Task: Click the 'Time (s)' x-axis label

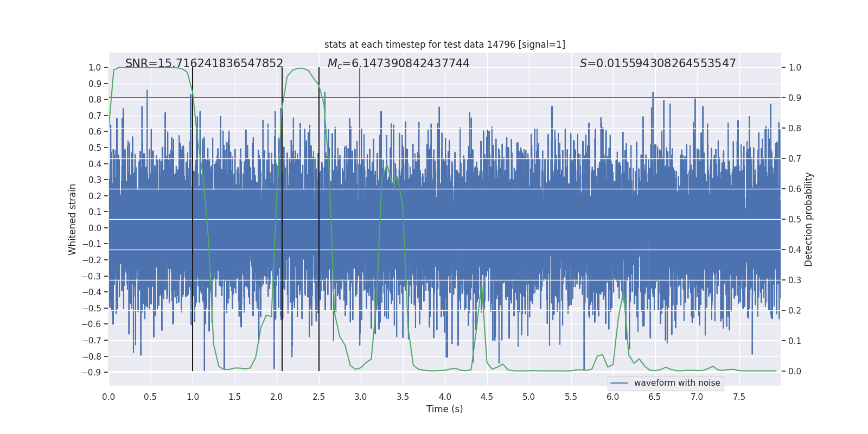Action: [444, 409]
